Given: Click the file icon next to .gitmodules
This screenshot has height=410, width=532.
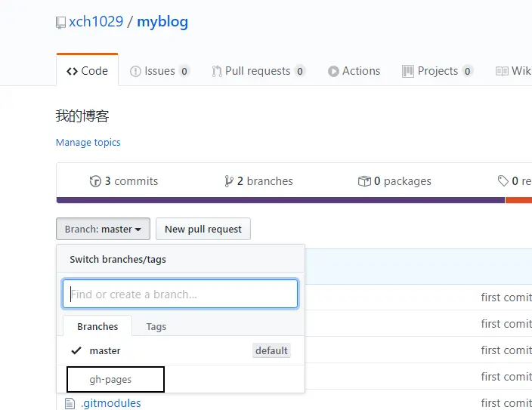Looking at the screenshot, I should [71, 403].
